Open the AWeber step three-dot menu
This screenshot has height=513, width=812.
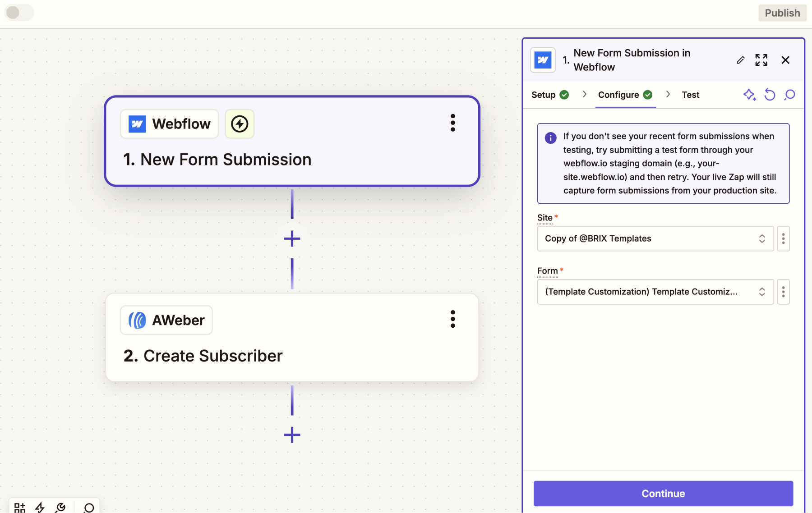coord(452,319)
